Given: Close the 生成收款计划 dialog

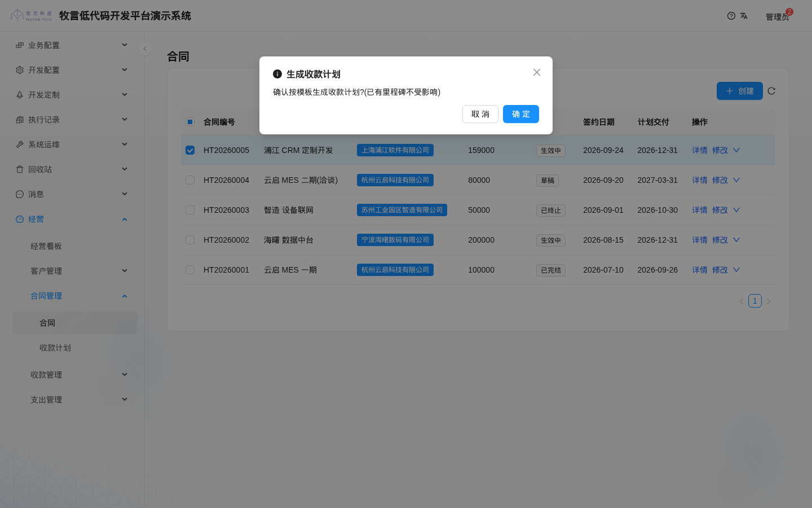Looking at the screenshot, I should pos(537,72).
